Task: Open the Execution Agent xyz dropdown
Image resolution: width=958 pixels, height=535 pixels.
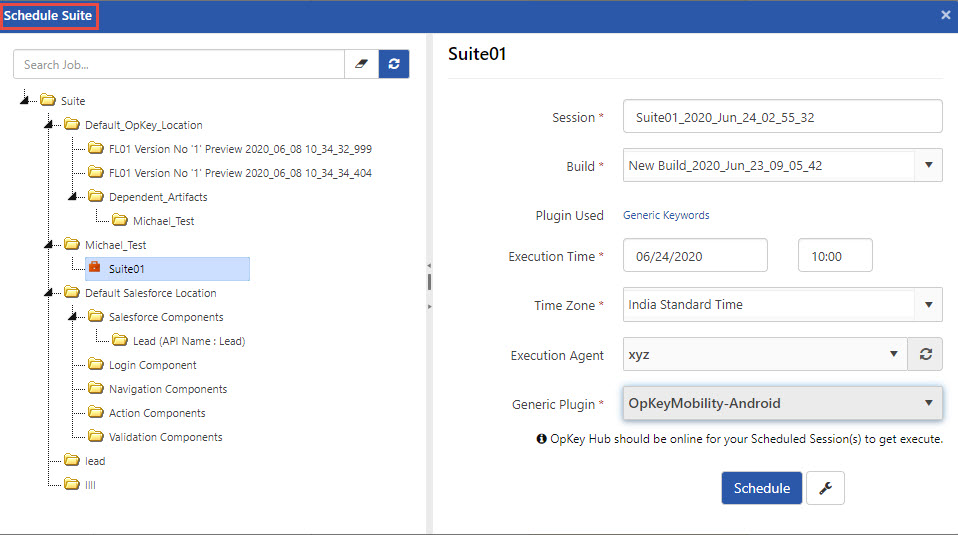Action: (764, 354)
